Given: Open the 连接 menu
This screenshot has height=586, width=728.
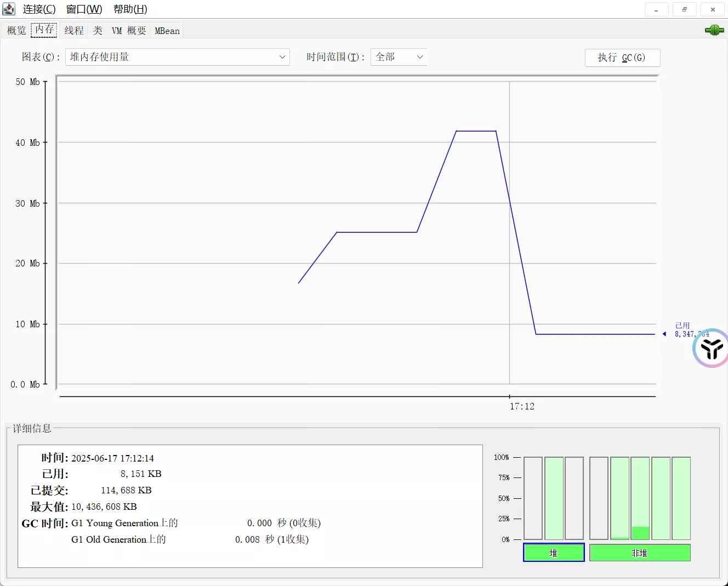Looking at the screenshot, I should 39,9.
